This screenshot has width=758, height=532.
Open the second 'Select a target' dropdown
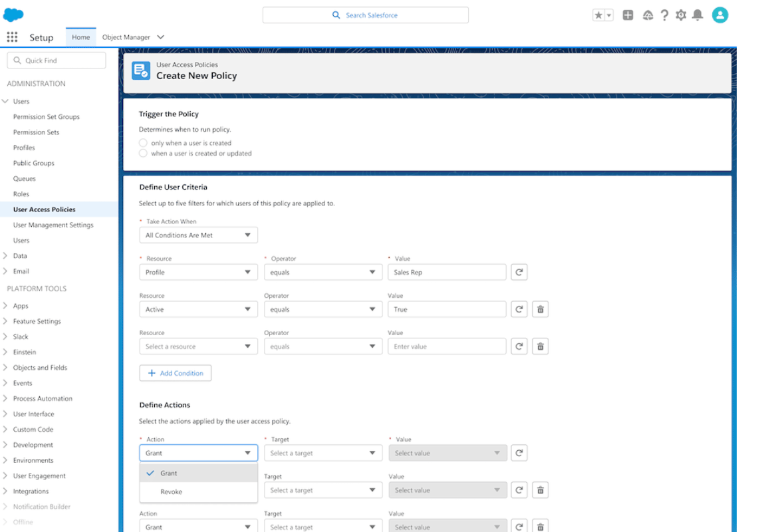[323, 490]
